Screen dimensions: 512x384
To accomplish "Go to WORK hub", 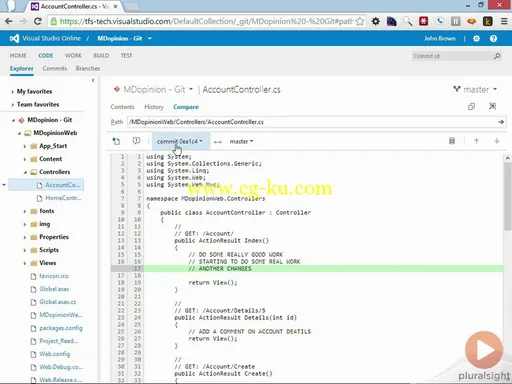I will tap(73, 55).
